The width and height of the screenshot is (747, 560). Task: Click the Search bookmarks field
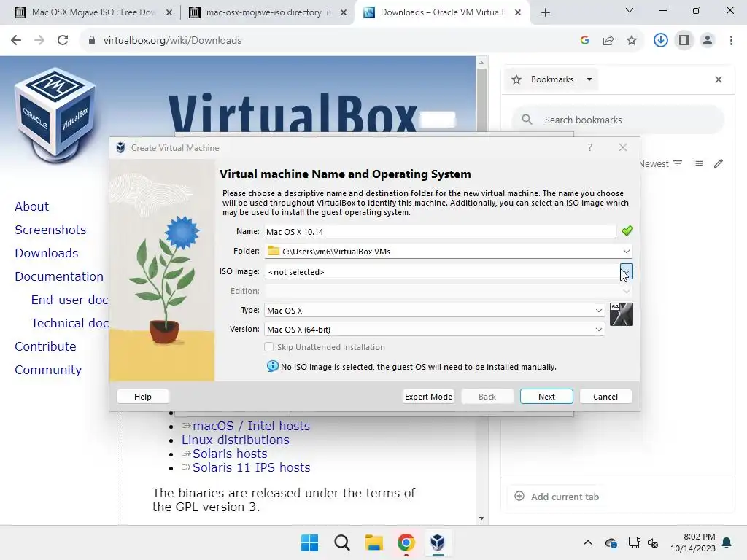pos(618,120)
